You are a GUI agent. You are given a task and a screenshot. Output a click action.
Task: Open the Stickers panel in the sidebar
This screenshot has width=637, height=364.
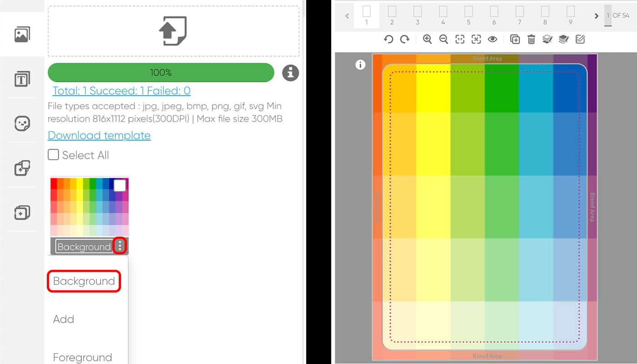22,123
